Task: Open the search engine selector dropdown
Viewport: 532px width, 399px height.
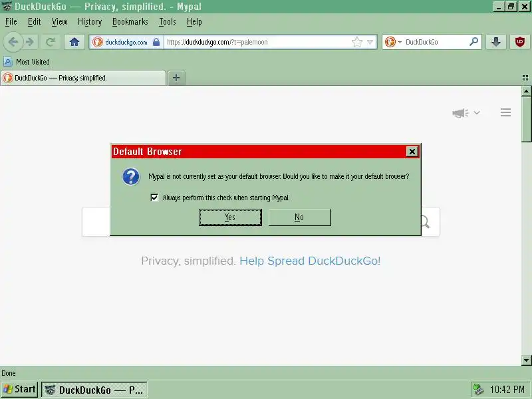Action: click(x=393, y=42)
